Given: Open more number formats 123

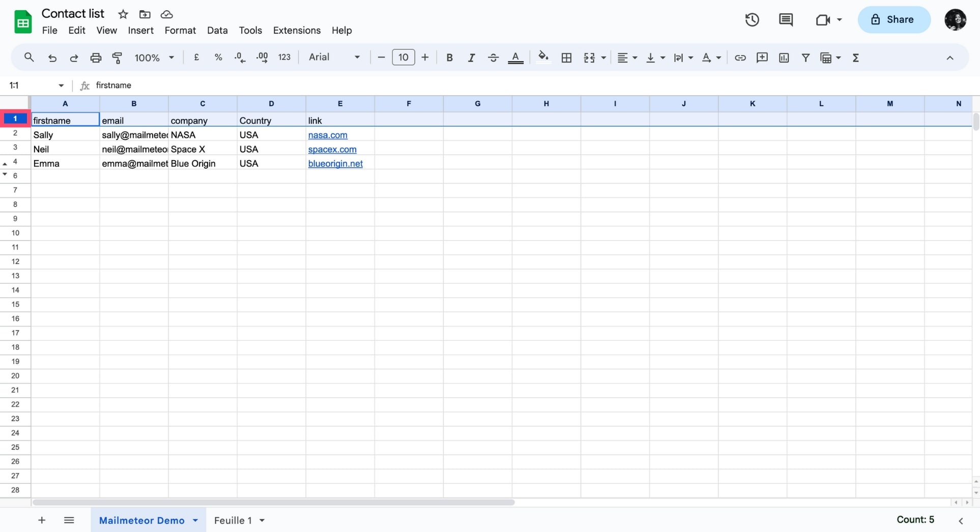Looking at the screenshot, I should [284, 57].
